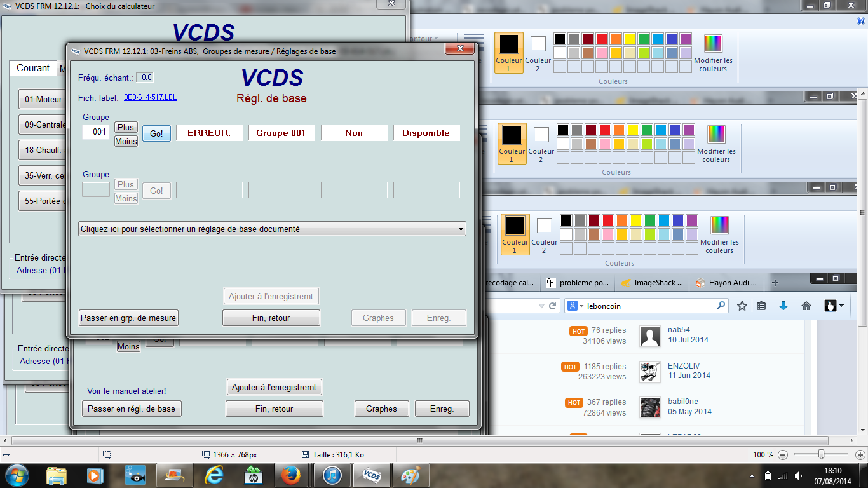The width and height of the screenshot is (868, 488).
Task: Click the Firefox bookmark star icon
Action: [742, 306]
